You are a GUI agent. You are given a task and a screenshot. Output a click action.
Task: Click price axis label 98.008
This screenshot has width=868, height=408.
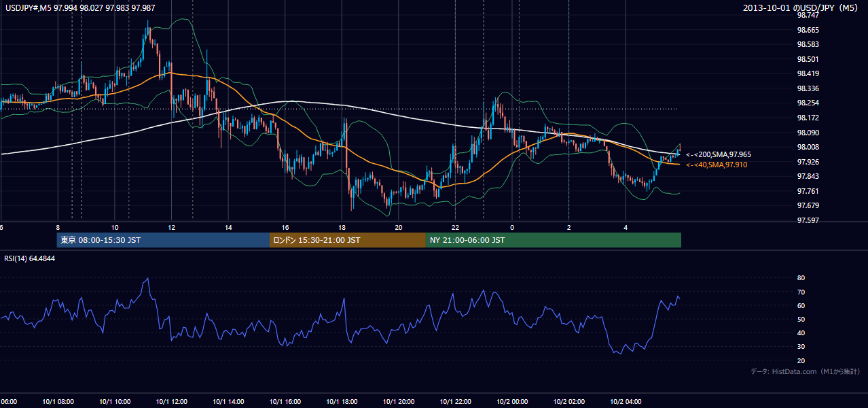pyautogui.click(x=808, y=147)
